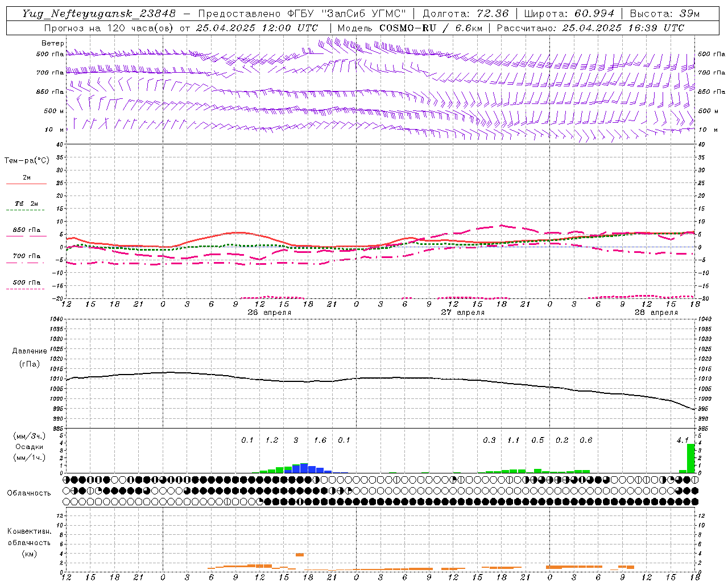Click the precipitation value '1.1'
The height and width of the screenshot is (582, 728).
(x=514, y=440)
